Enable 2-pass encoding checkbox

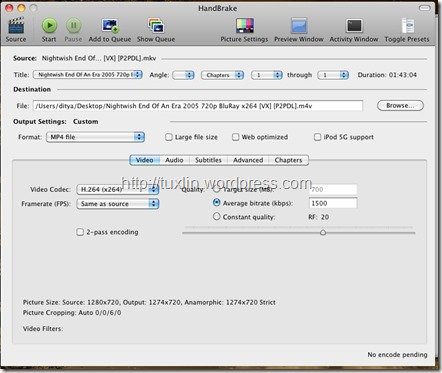coord(80,232)
